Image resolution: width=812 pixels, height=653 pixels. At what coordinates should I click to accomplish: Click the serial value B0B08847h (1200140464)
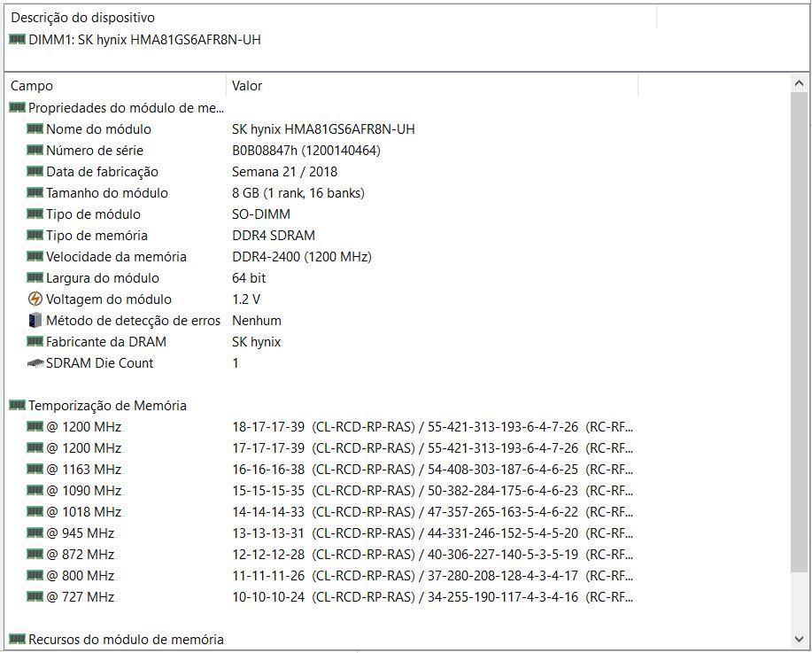[306, 151]
